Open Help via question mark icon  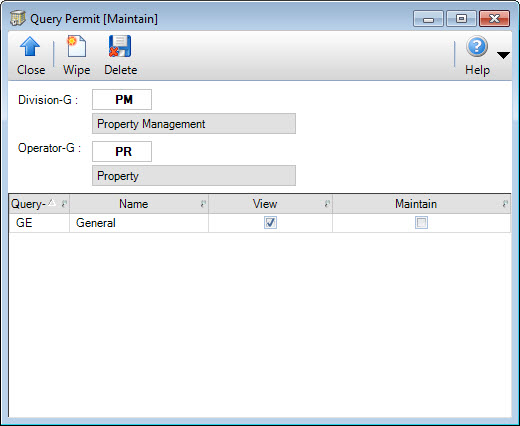(x=477, y=46)
